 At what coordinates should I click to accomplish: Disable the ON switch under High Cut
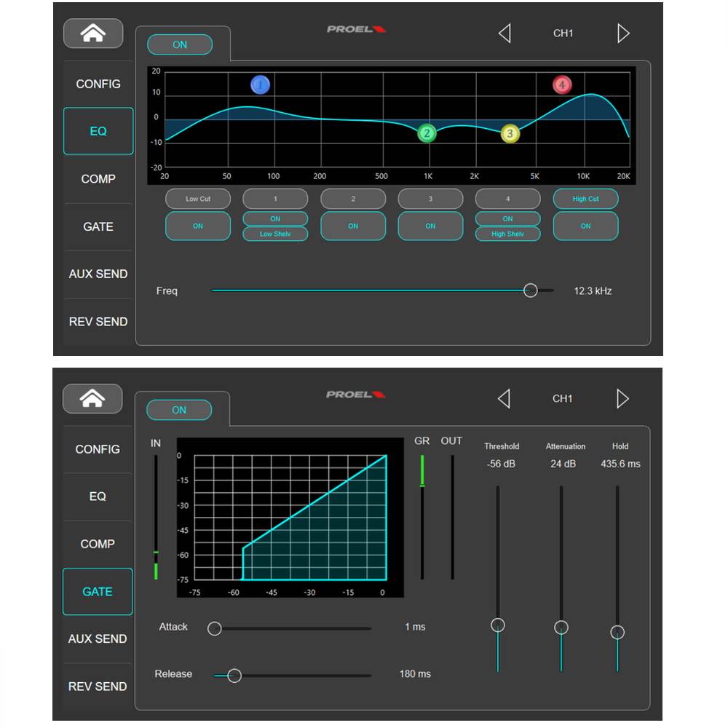click(585, 226)
